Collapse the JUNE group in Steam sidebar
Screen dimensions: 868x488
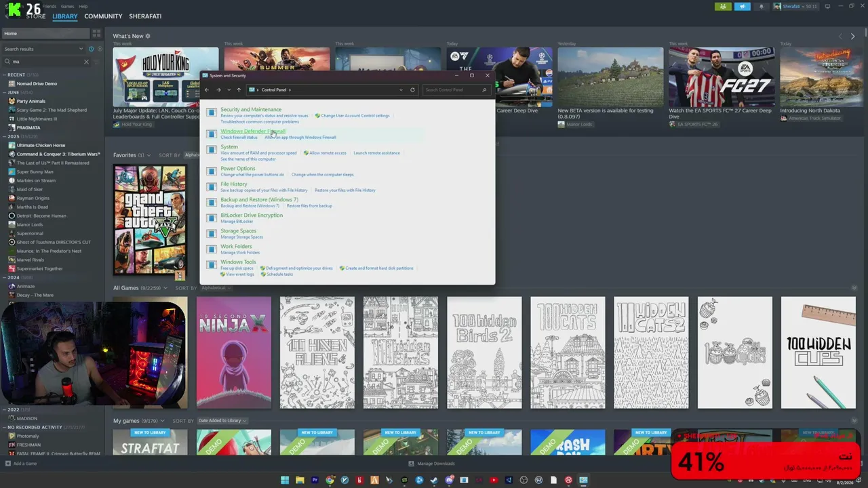tap(4, 92)
